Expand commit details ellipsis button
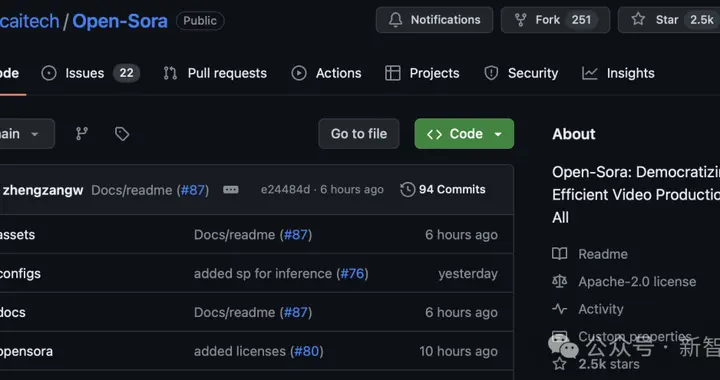This screenshot has height=380, width=720. point(231,190)
